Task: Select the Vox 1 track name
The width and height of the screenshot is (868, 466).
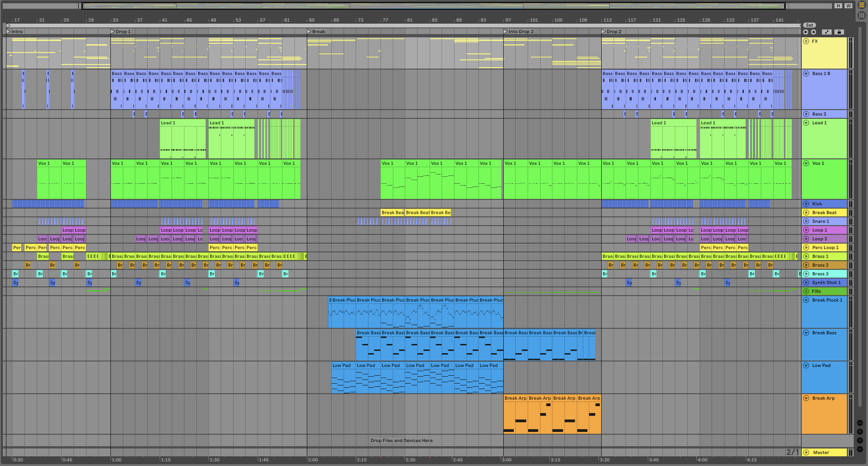Action: (x=818, y=163)
